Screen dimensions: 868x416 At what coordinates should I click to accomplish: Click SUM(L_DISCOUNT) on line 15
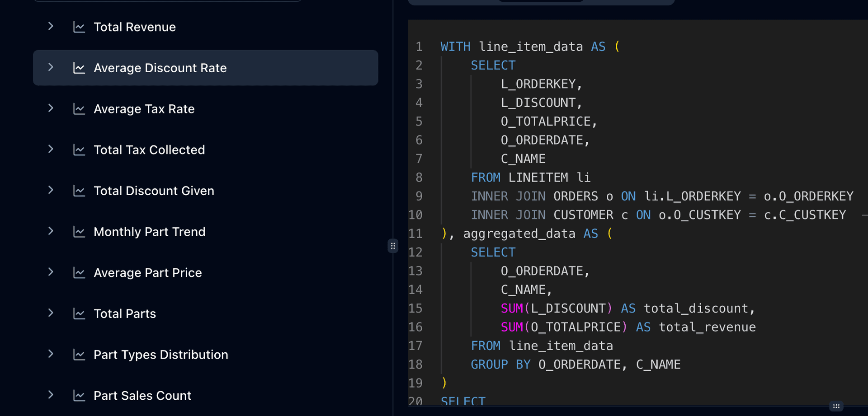click(x=557, y=308)
